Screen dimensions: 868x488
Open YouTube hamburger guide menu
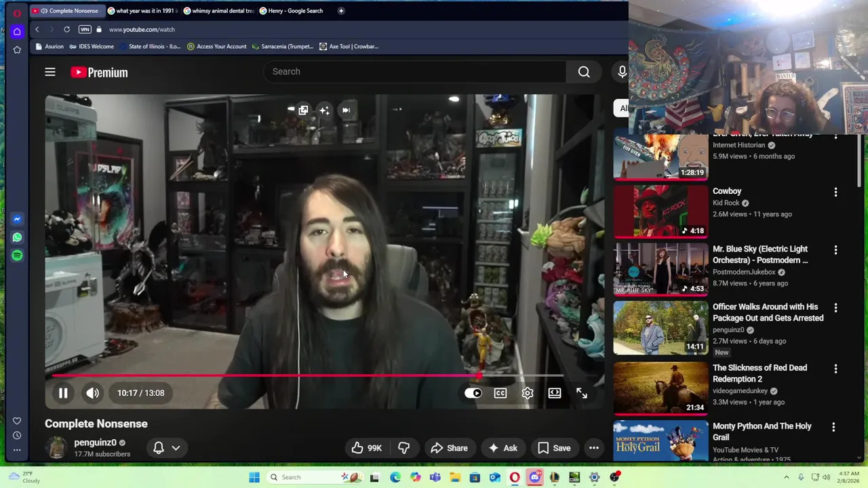click(x=50, y=72)
